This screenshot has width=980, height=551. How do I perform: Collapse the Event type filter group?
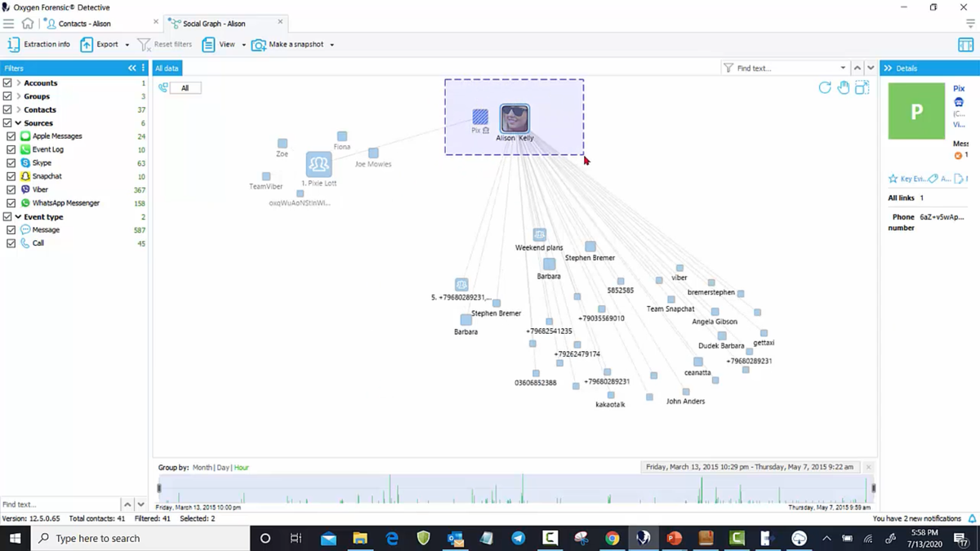click(x=18, y=217)
